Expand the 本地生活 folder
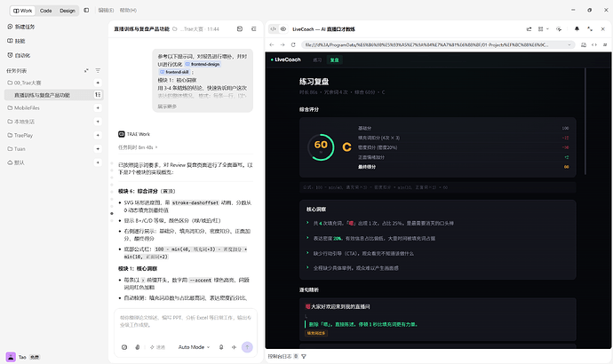613x364 pixels. click(x=21, y=122)
